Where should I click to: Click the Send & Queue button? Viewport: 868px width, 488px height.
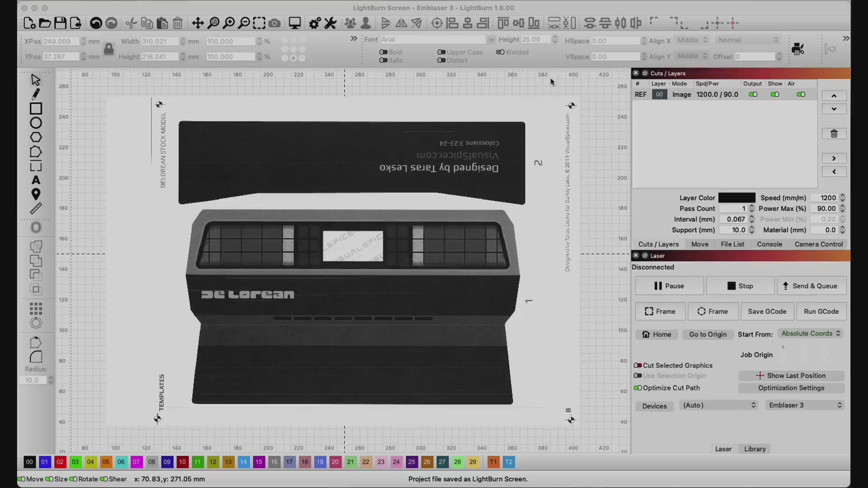coord(811,286)
